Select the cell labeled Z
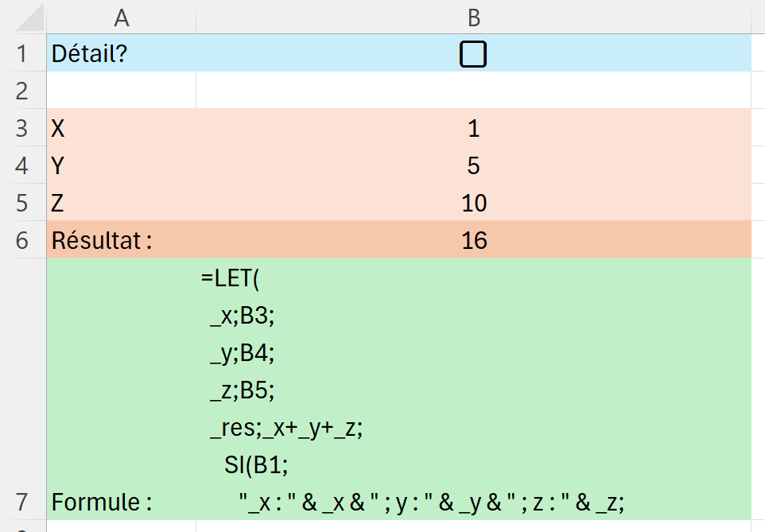The image size is (765, 532). click(x=122, y=203)
